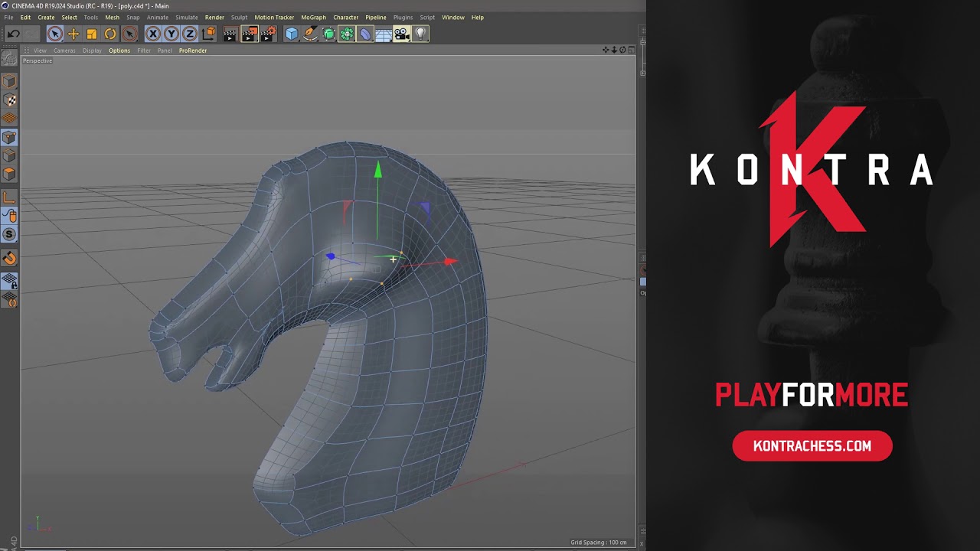
Task: Click the Grid Spacing : 100 cm text
Action: (599, 543)
